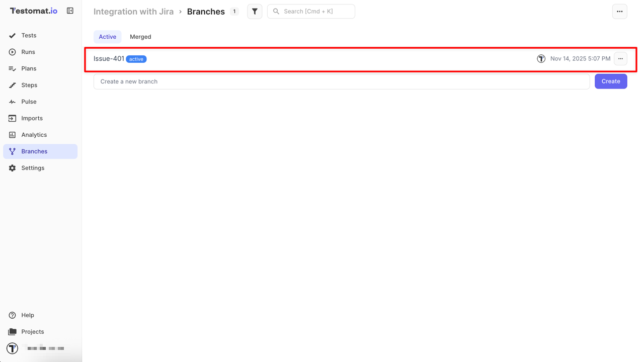Open Imports from the sidebar

pyautogui.click(x=32, y=119)
